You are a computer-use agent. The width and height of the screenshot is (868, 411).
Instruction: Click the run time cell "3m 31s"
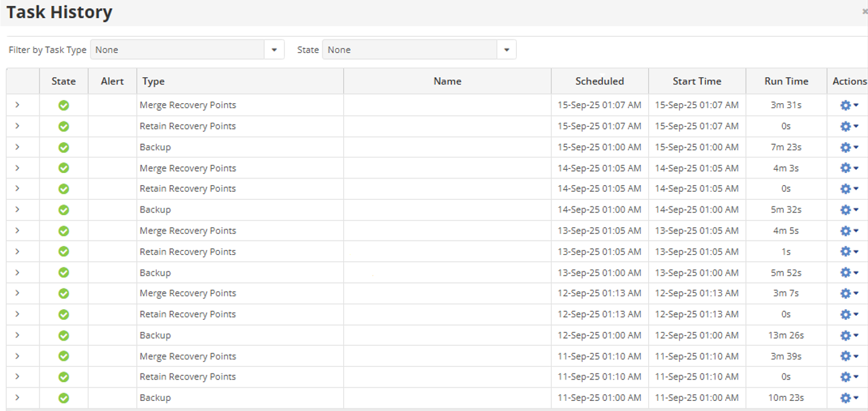tap(786, 105)
